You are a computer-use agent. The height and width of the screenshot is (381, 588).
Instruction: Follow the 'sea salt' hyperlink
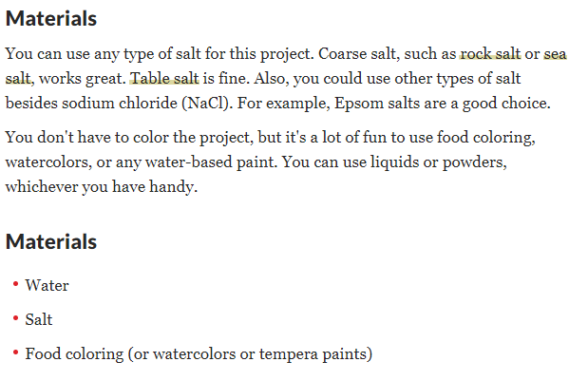point(555,53)
